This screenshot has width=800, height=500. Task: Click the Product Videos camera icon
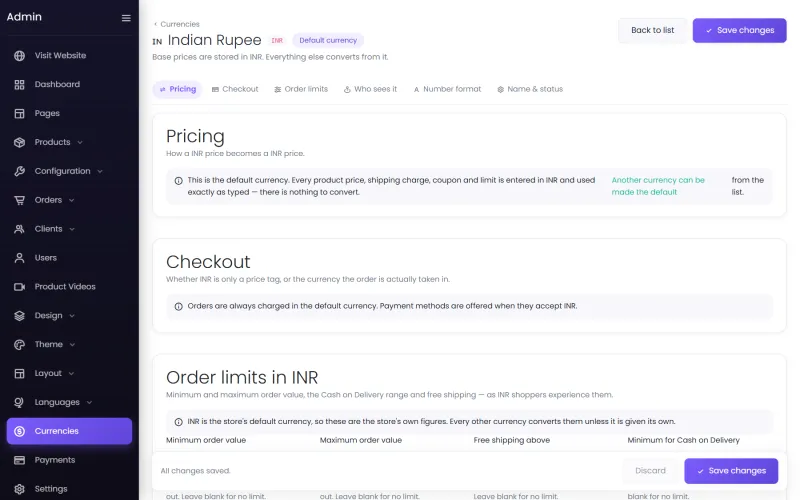19,287
